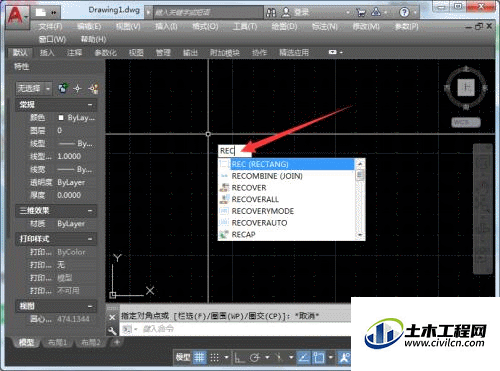Switch to the 输出 ribbon tab
Image resolution: width=500 pixels, height=371 pixels.
coord(190,52)
